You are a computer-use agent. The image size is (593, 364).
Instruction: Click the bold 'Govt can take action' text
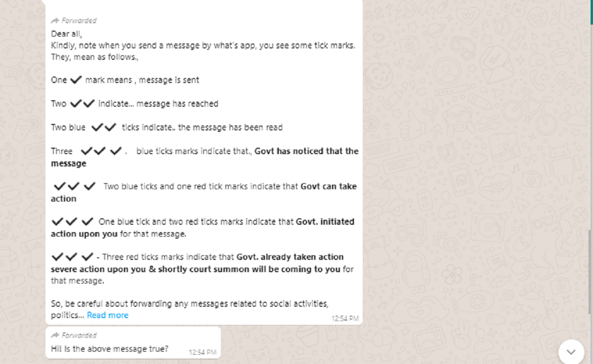204,193
